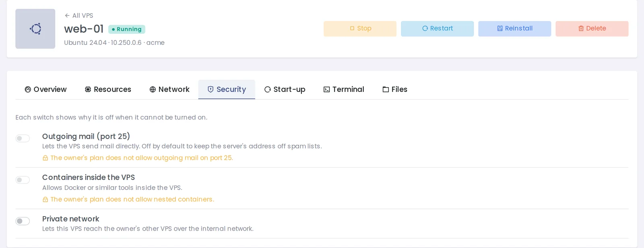This screenshot has height=248, width=644.
Task: Switch to the Files tab
Action: coord(395,90)
